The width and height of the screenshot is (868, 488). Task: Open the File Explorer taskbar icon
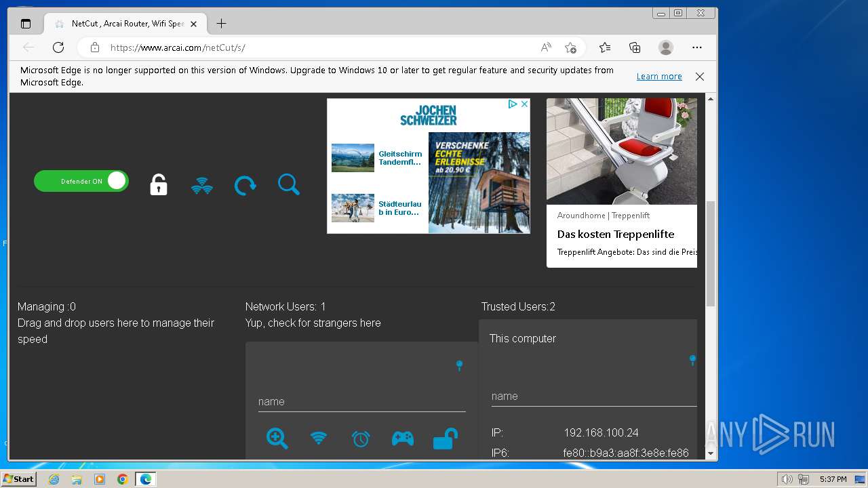pyautogui.click(x=77, y=479)
